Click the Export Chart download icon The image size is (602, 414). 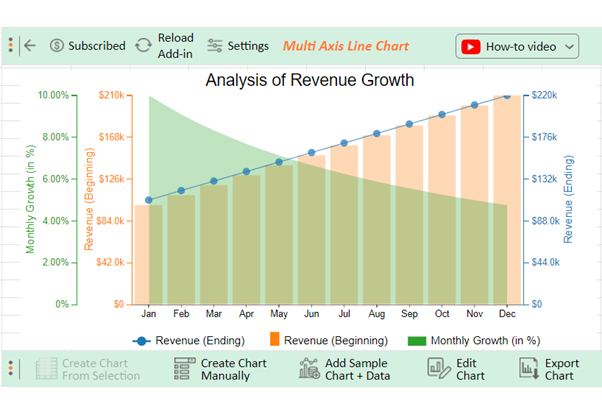pos(529,368)
